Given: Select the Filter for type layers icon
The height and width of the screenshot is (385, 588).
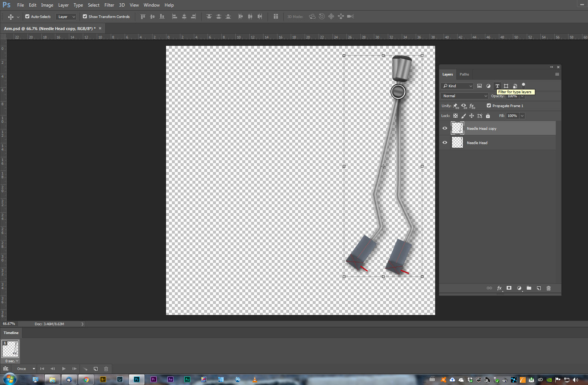Looking at the screenshot, I should tap(497, 86).
